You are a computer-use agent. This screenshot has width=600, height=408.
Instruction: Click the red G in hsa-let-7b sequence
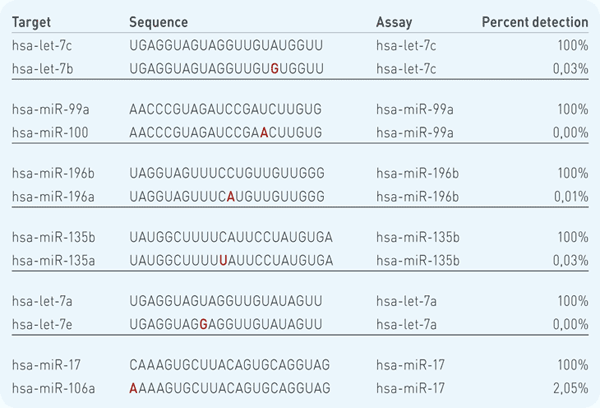pos(274,69)
